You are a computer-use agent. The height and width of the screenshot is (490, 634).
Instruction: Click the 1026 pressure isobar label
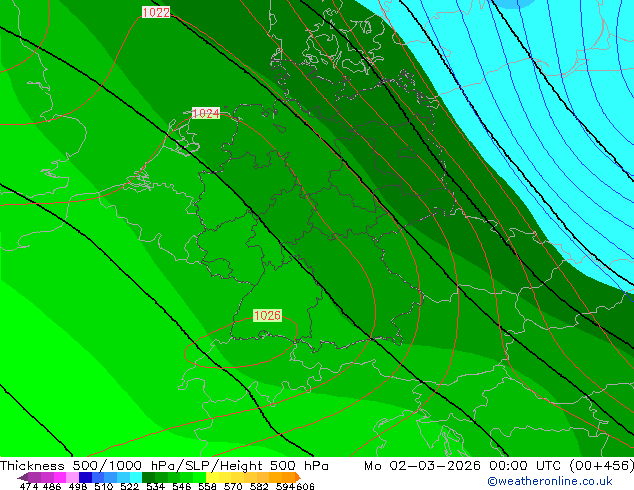pos(267,315)
